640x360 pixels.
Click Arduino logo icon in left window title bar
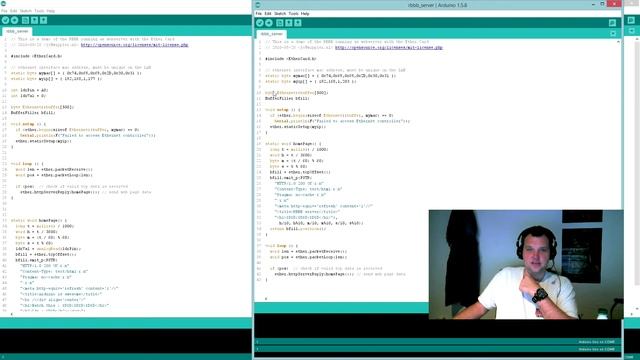coord(3,3)
